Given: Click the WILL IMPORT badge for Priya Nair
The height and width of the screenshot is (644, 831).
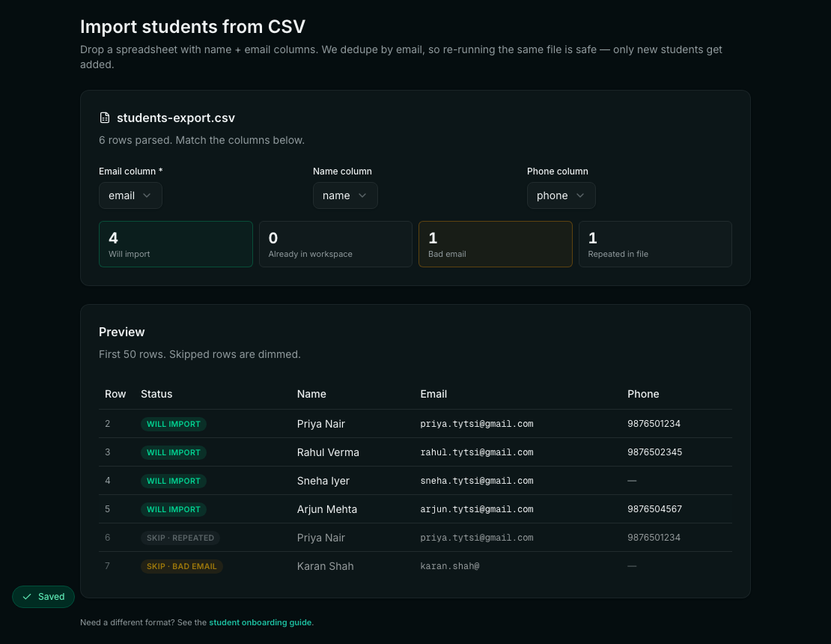Looking at the screenshot, I should click(174, 424).
